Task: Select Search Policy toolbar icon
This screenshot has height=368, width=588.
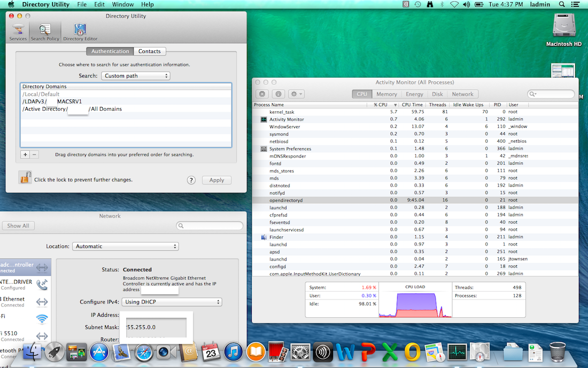Action: pos(45,32)
